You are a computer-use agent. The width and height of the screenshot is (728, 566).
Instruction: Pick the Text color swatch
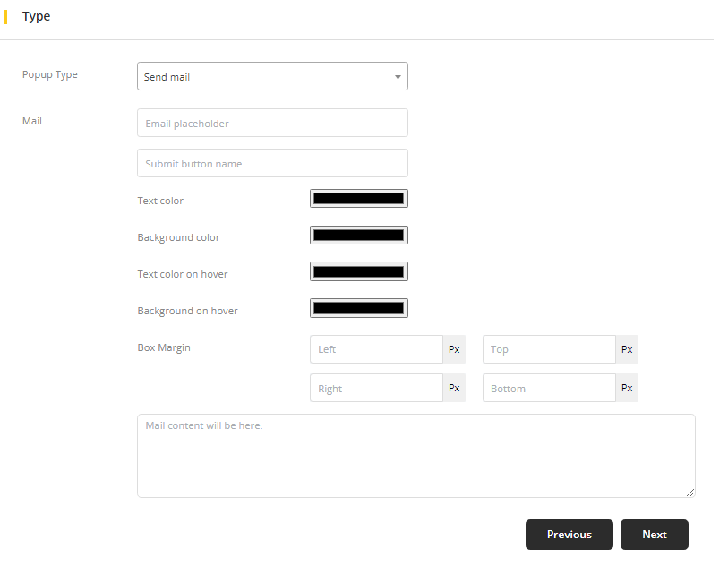[x=358, y=199]
